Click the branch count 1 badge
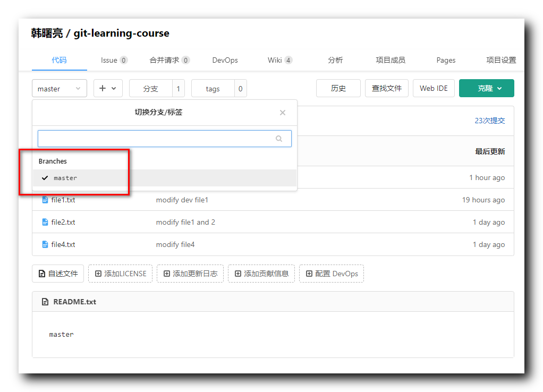543x392 pixels. 179,89
